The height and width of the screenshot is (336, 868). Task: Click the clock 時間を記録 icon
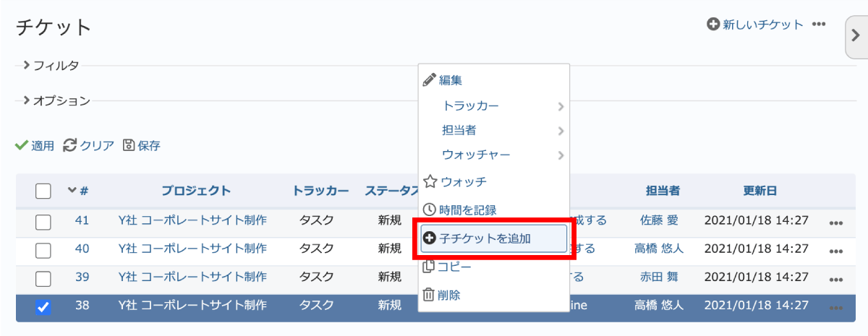[x=430, y=210]
